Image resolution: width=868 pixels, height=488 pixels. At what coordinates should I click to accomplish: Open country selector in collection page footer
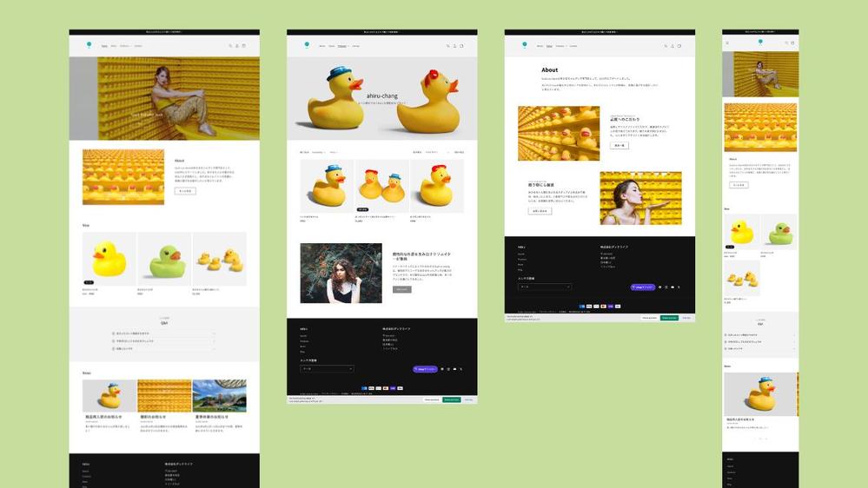click(x=327, y=368)
